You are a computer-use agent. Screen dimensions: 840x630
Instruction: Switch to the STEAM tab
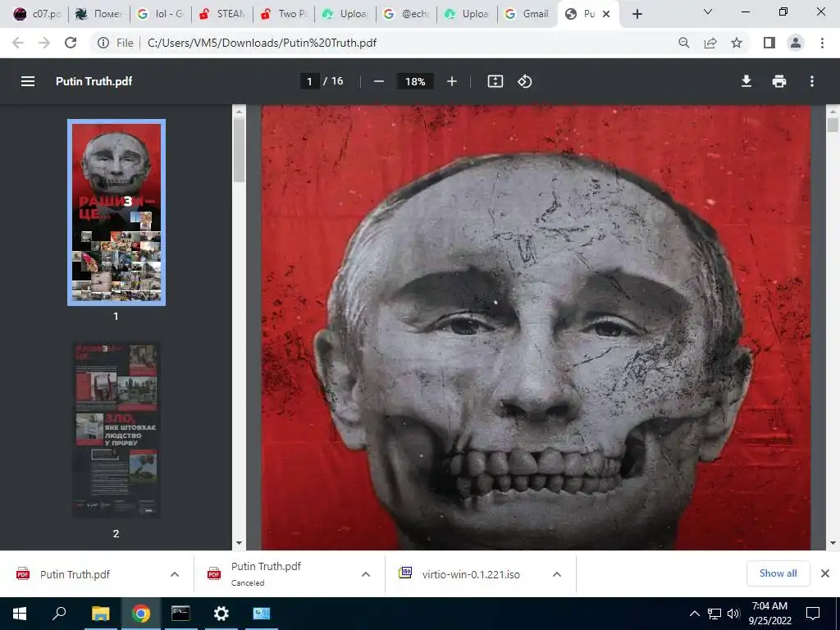[221, 15]
